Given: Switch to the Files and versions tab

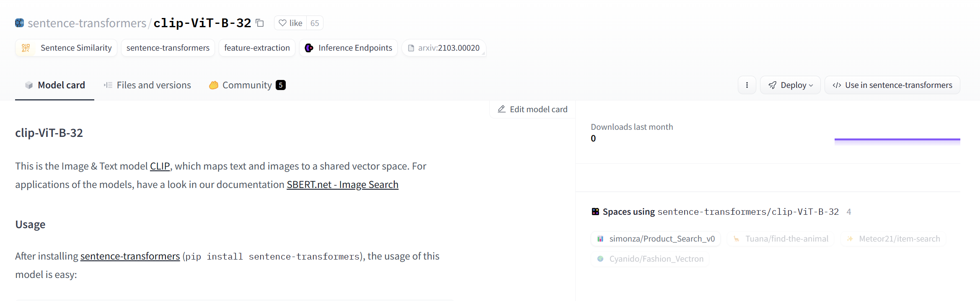Looking at the screenshot, I should pyautogui.click(x=147, y=85).
